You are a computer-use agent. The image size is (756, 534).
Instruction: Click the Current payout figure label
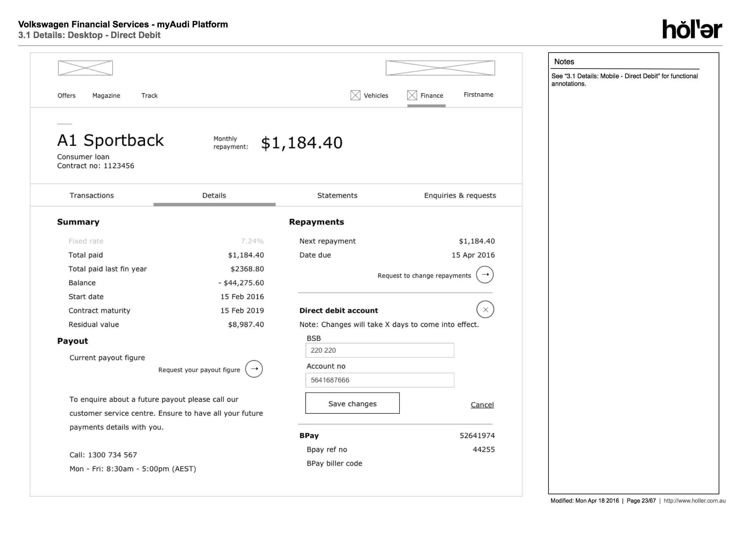coord(107,358)
